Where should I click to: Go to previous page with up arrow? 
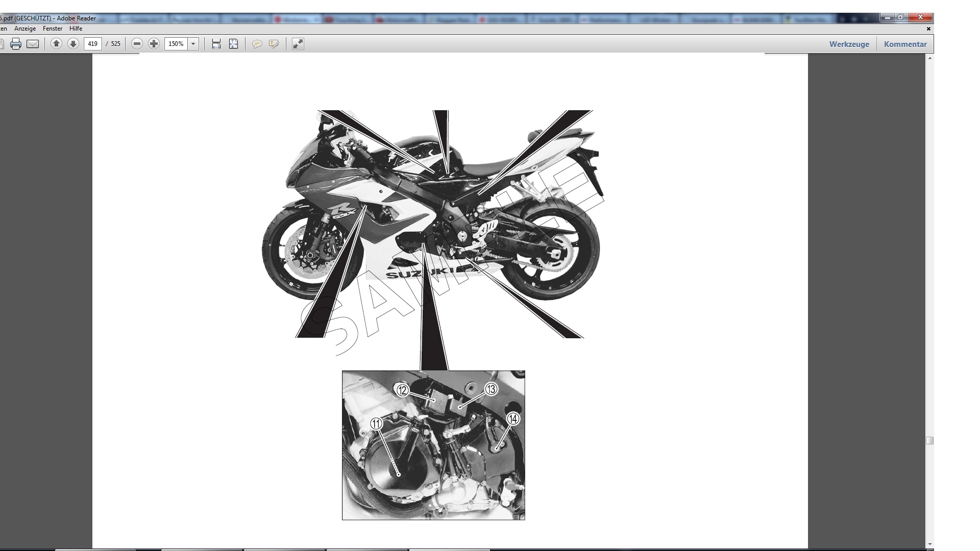click(57, 44)
